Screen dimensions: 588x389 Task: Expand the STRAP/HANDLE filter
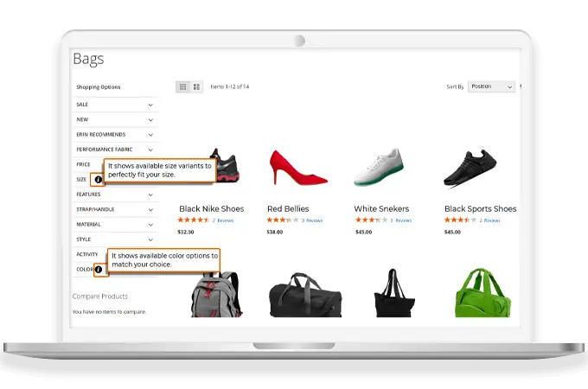click(116, 209)
